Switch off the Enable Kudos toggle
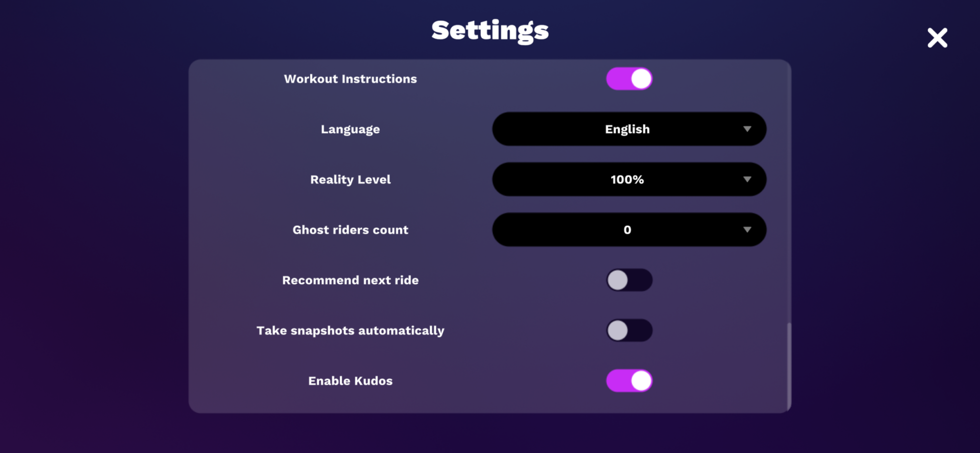Viewport: 980px width, 453px height. coord(629,381)
